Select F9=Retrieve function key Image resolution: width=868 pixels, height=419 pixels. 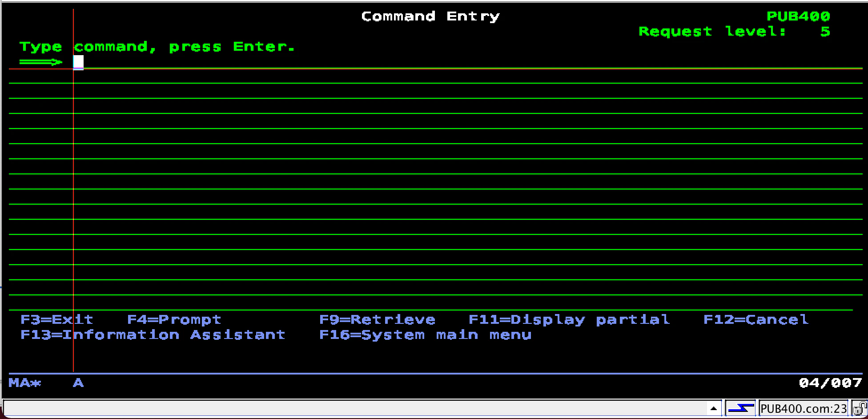377,319
